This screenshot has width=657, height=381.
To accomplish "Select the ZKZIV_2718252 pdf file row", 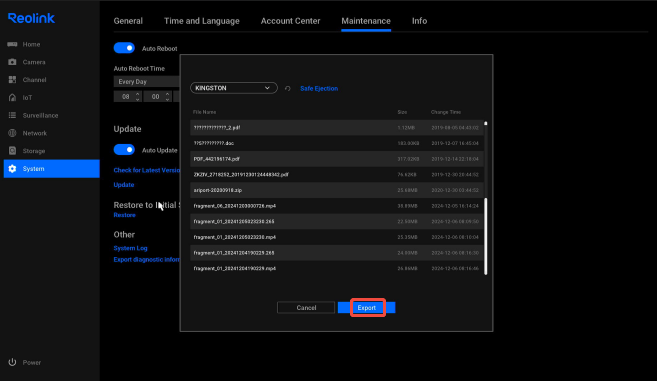I will [x=336, y=174].
